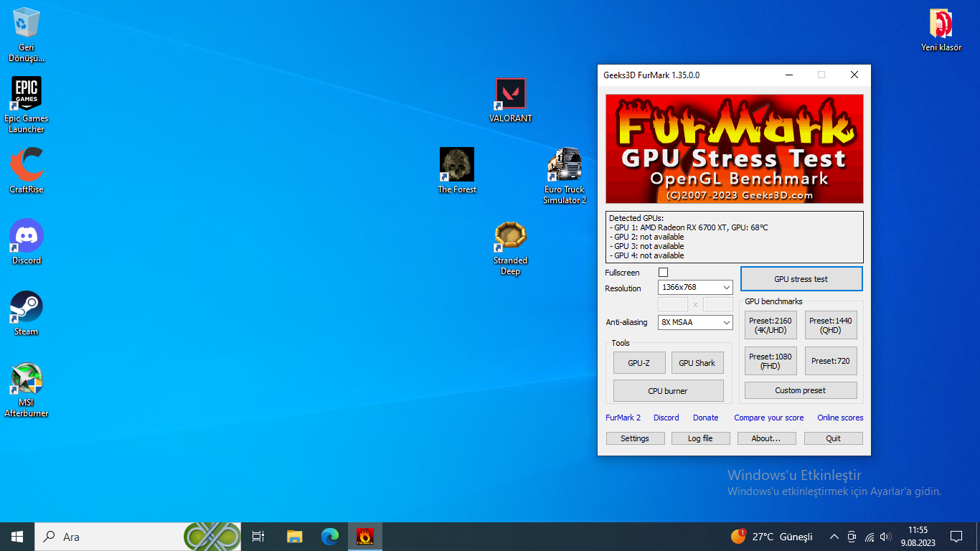Start the GPU stress test
The image size is (980, 551).
coord(801,279)
